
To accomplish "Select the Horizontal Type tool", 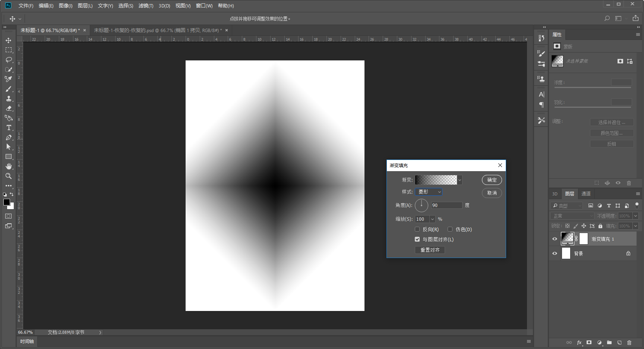I will coord(9,128).
